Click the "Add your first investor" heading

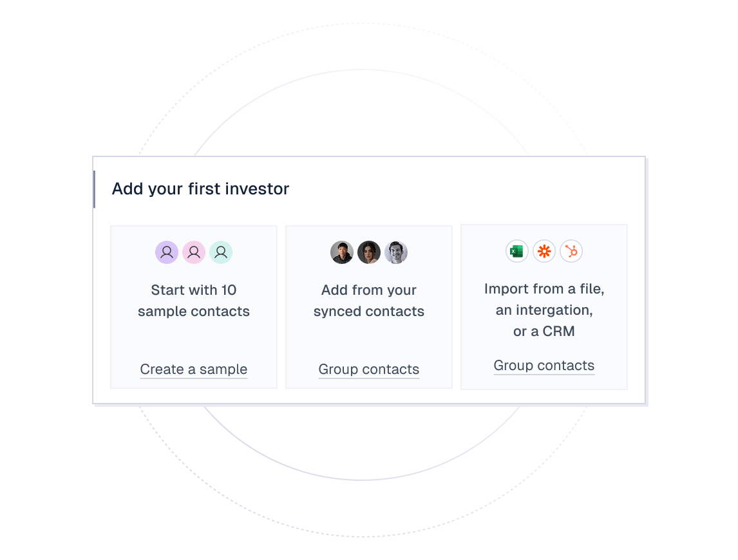click(200, 189)
